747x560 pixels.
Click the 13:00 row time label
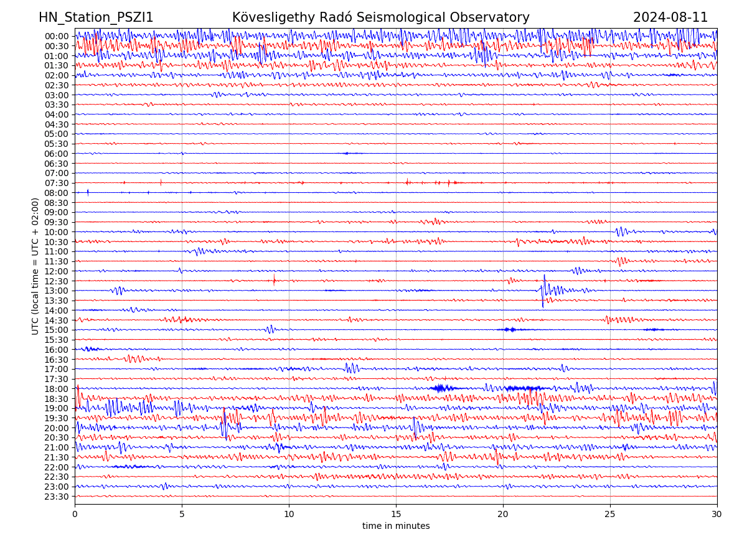57,291
